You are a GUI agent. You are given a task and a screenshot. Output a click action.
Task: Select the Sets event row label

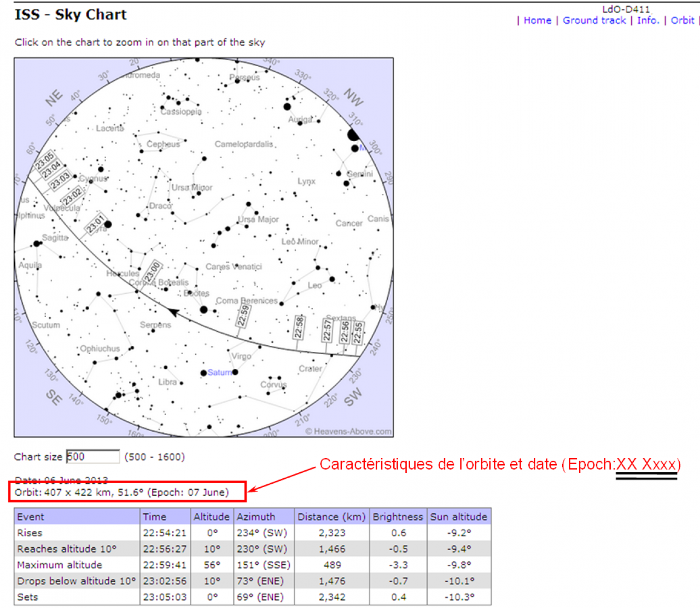click(x=27, y=597)
